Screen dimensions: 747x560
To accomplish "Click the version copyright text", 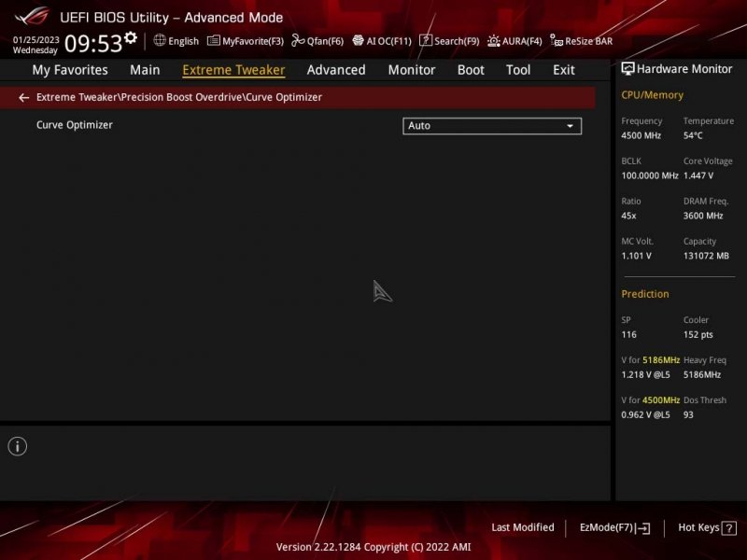I will (x=373, y=547).
